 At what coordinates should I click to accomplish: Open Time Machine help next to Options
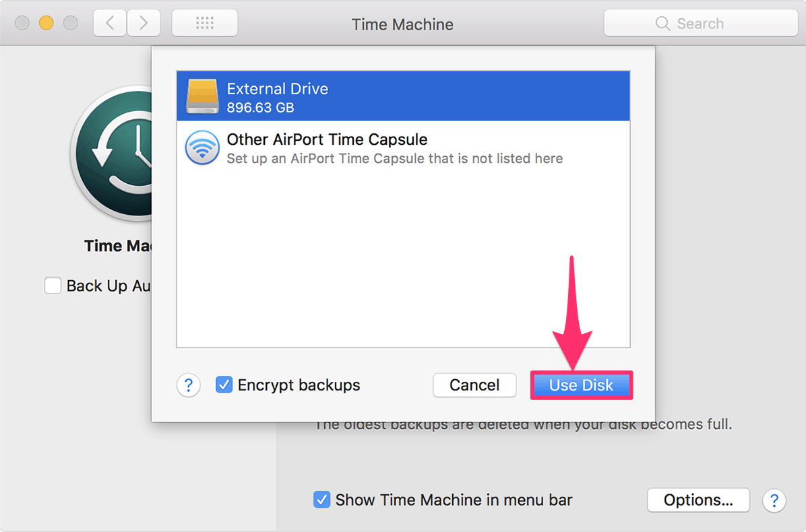tap(774, 500)
